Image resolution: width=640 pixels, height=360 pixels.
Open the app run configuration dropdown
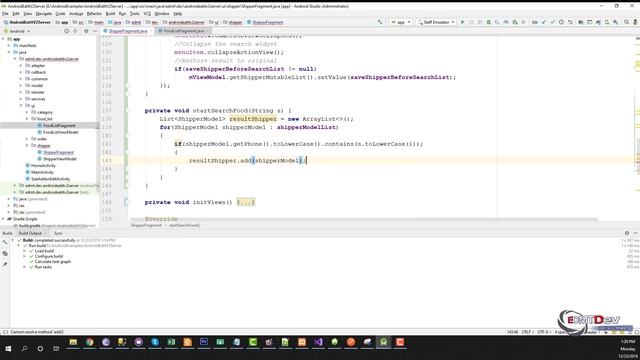(401, 22)
